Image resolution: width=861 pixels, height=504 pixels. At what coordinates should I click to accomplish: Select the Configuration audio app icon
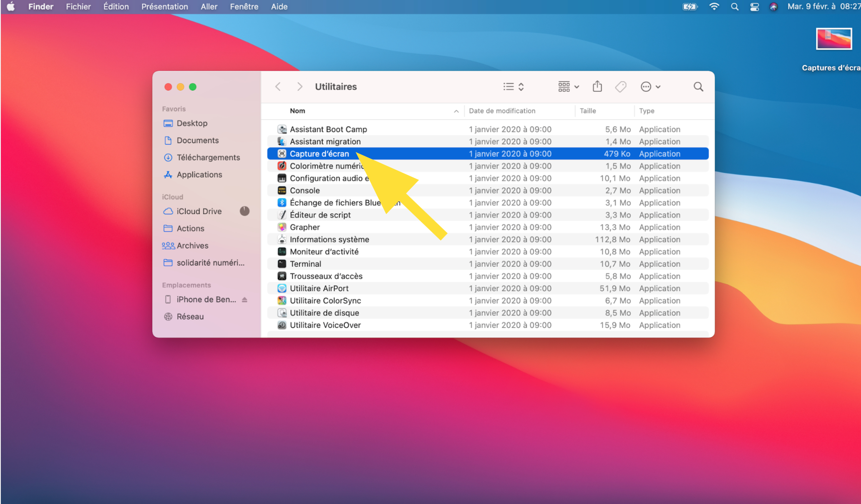click(x=282, y=178)
